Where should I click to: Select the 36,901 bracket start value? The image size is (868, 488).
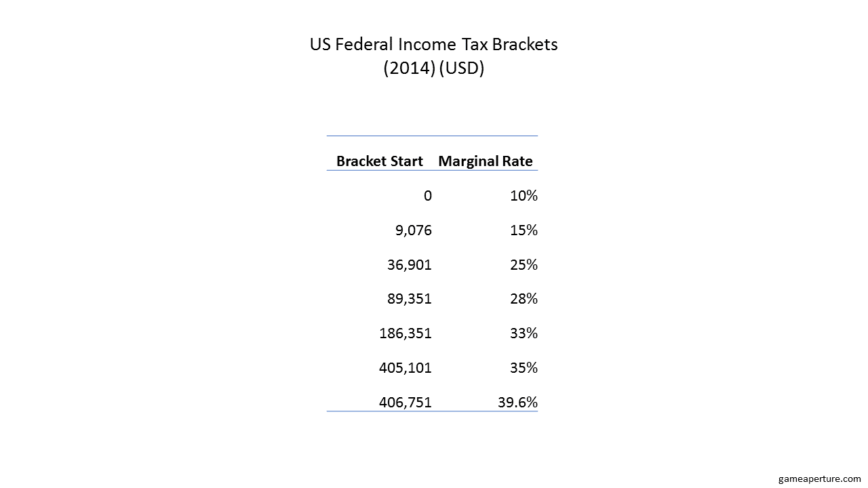click(x=410, y=265)
